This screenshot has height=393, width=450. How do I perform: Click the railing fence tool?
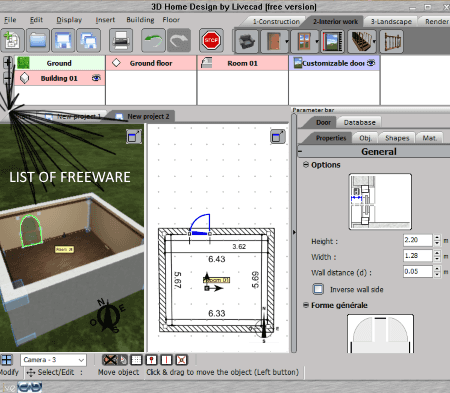click(391, 41)
